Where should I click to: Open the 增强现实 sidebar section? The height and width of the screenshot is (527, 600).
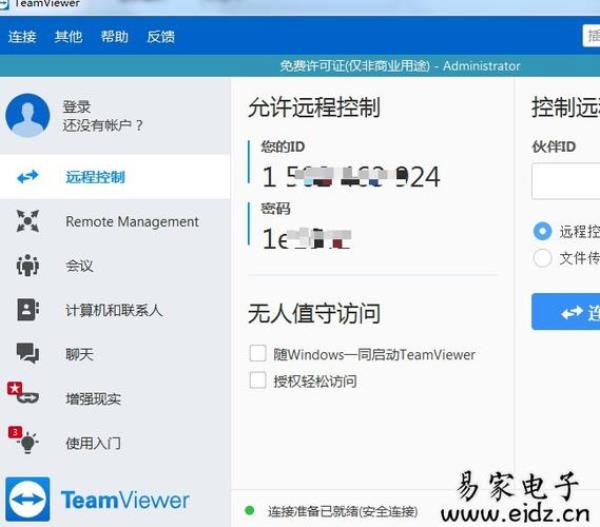(x=115, y=398)
